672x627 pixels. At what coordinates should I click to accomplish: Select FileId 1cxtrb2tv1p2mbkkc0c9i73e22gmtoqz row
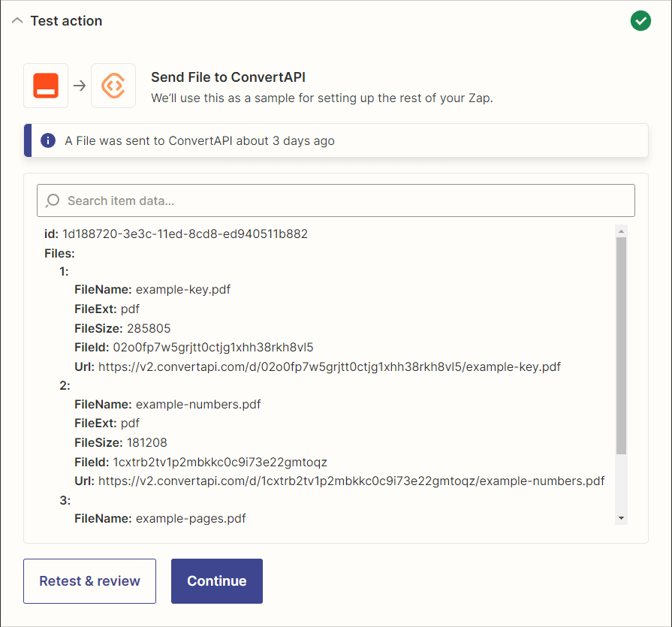[x=201, y=462]
